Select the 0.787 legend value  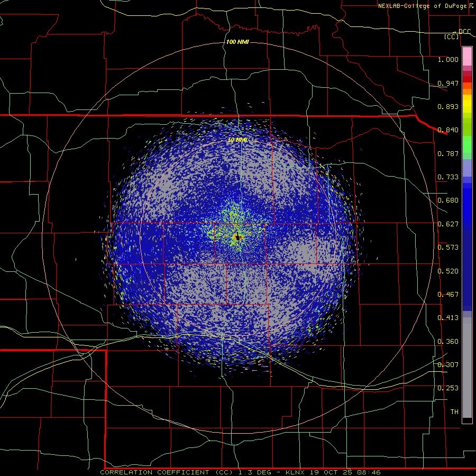pyautogui.click(x=448, y=153)
